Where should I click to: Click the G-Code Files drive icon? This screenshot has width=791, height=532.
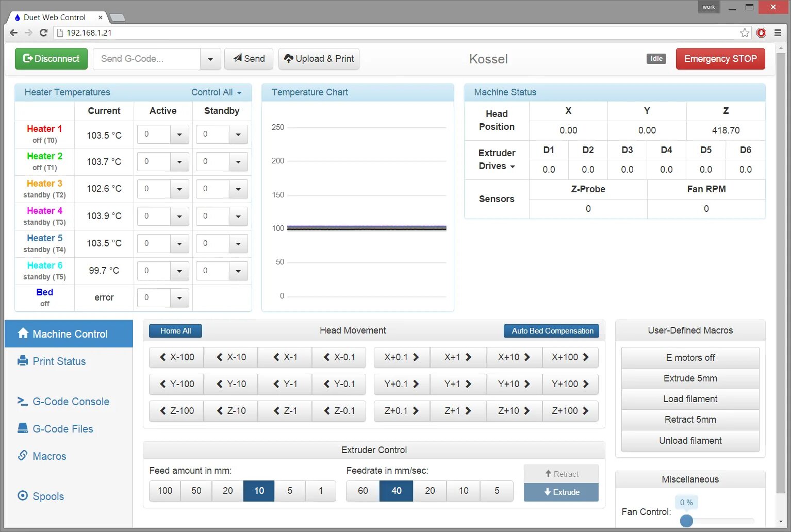(23, 428)
